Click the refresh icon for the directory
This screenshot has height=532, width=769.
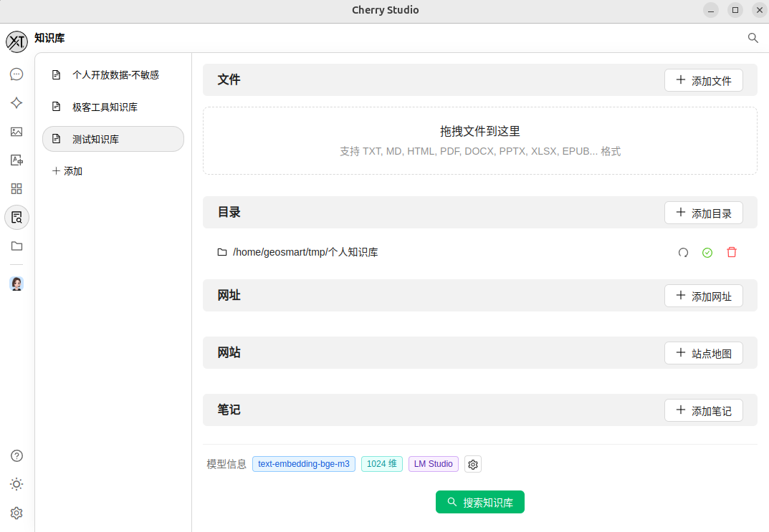point(683,252)
